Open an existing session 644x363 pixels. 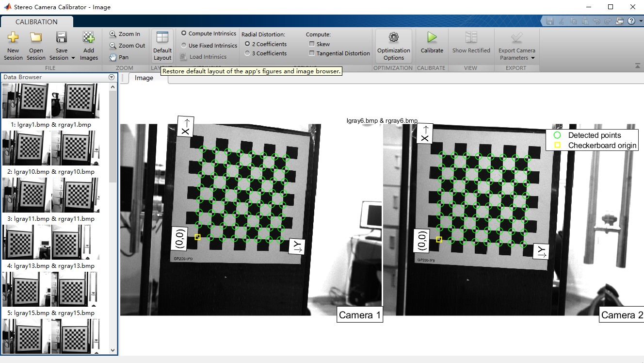point(35,45)
